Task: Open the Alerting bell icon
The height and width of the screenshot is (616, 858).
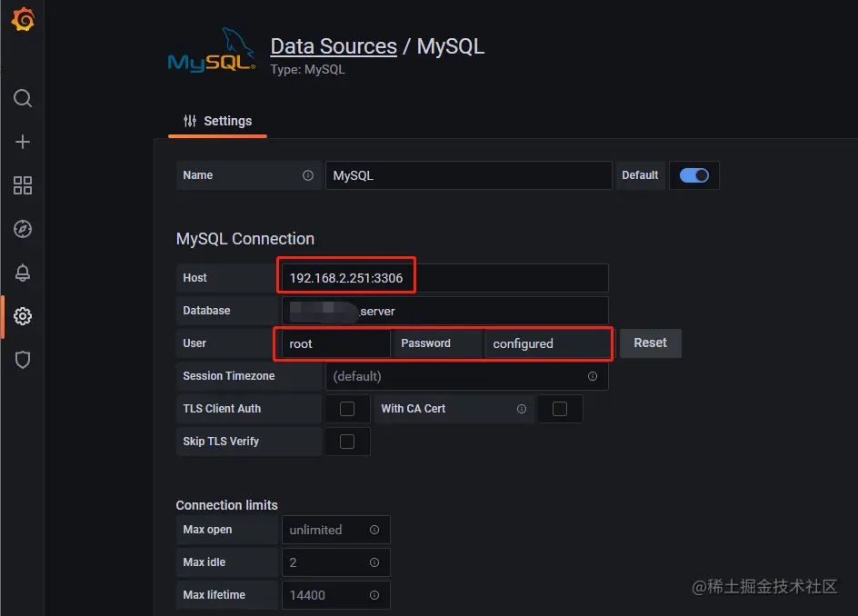Action: (23, 273)
